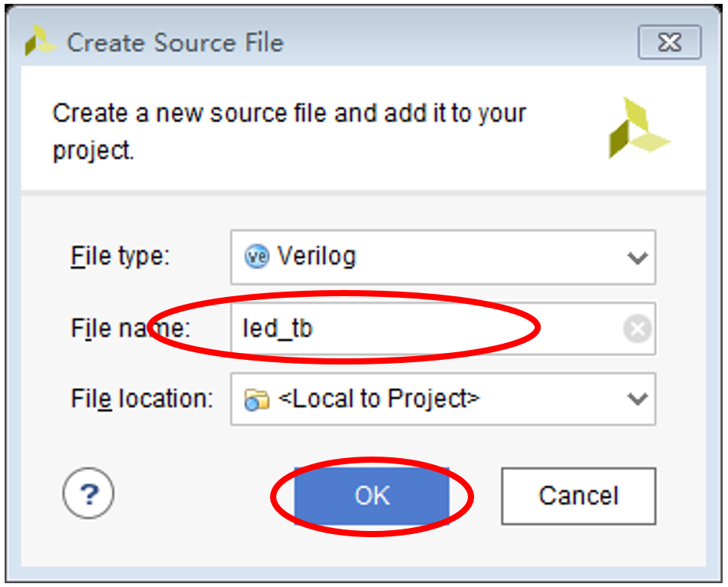
Task: Click the Vivado logo in the title bar
Action: (40, 41)
